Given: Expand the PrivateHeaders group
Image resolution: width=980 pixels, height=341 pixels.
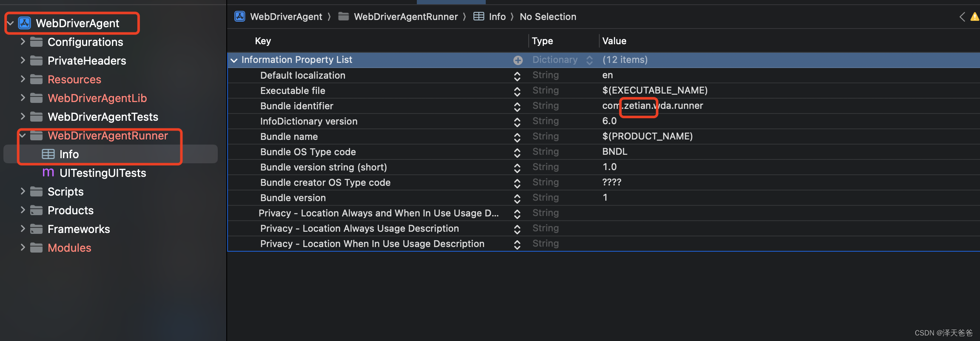Looking at the screenshot, I should [x=23, y=60].
